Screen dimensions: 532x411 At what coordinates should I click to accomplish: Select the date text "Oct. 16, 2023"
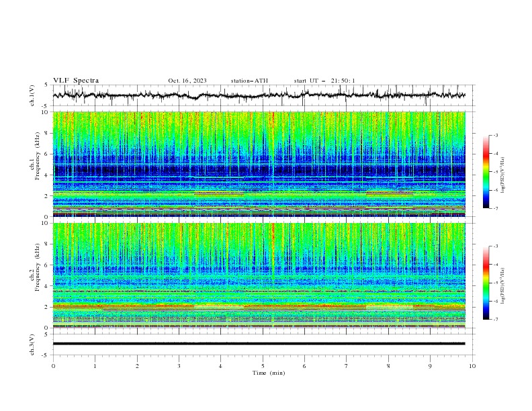187,81
